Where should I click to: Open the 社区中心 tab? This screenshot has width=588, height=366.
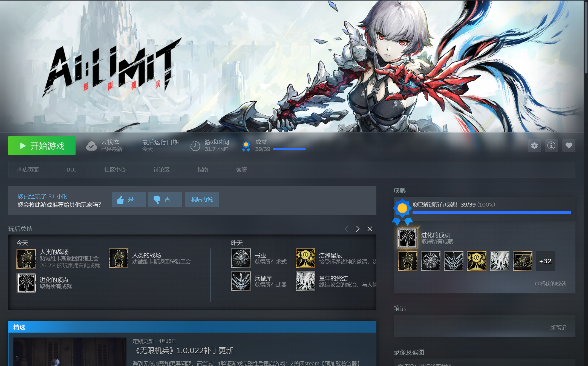coord(115,170)
